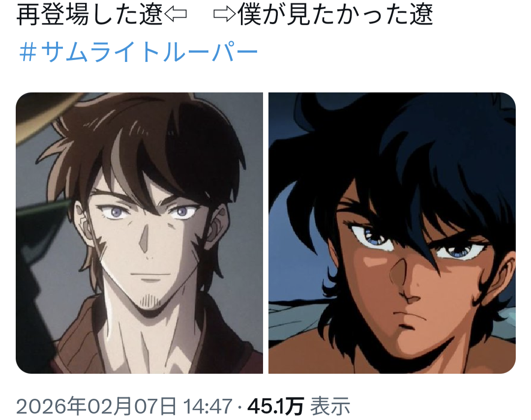This screenshot has width=531, height=420.
Task: Click the 14:47 post time
Action: coord(207,406)
